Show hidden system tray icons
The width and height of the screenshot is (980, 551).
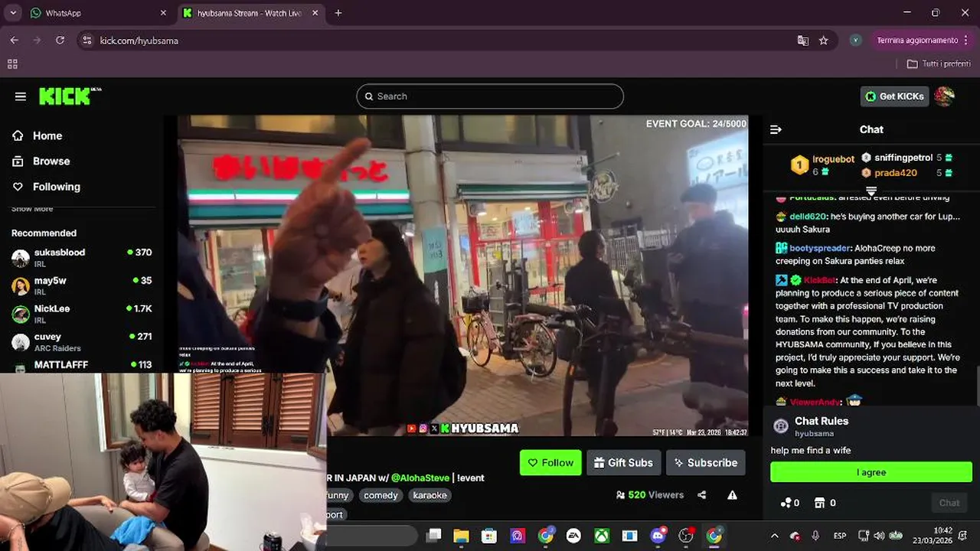774,536
